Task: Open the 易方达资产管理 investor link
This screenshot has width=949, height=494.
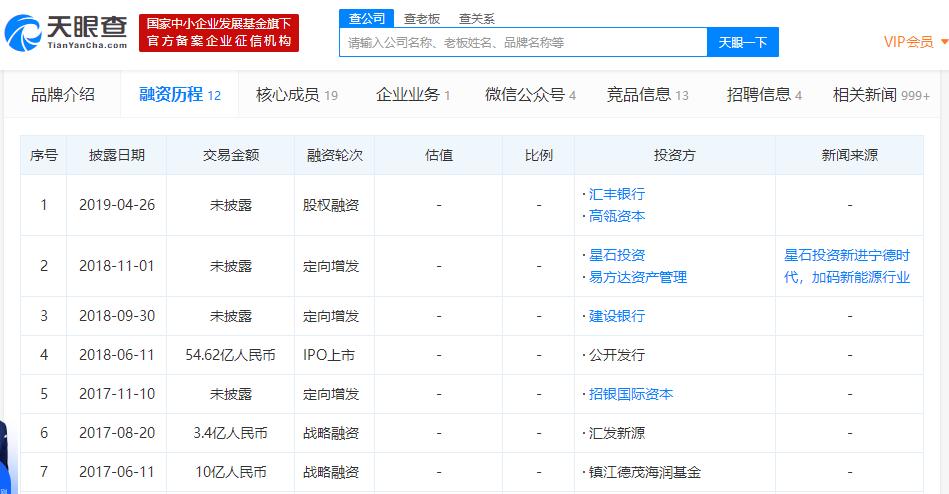Action: [638, 277]
